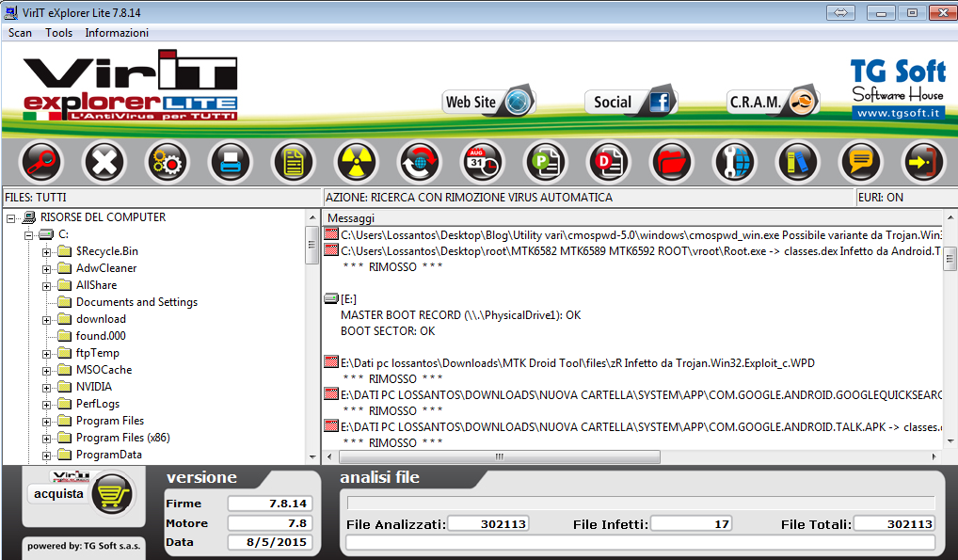Expand the MSOCache folder
This screenshot has height=560, width=958.
[x=46, y=371]
